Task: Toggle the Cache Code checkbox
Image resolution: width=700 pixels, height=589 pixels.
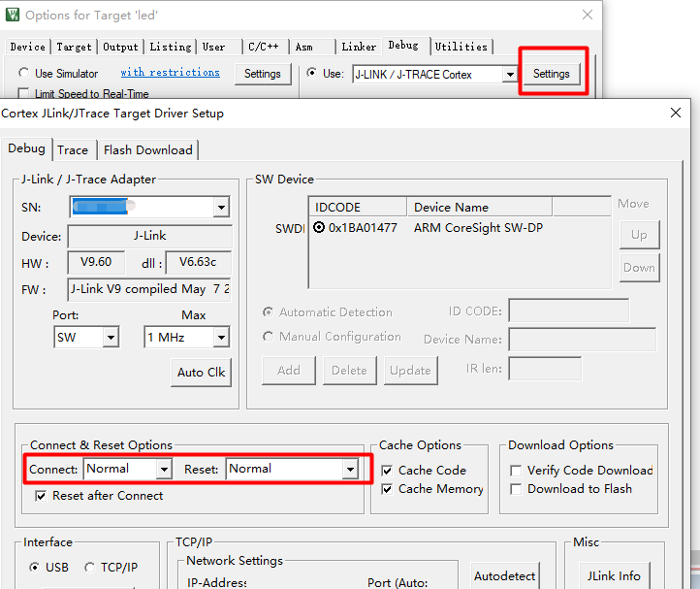Action: click(x=387, y=471)
